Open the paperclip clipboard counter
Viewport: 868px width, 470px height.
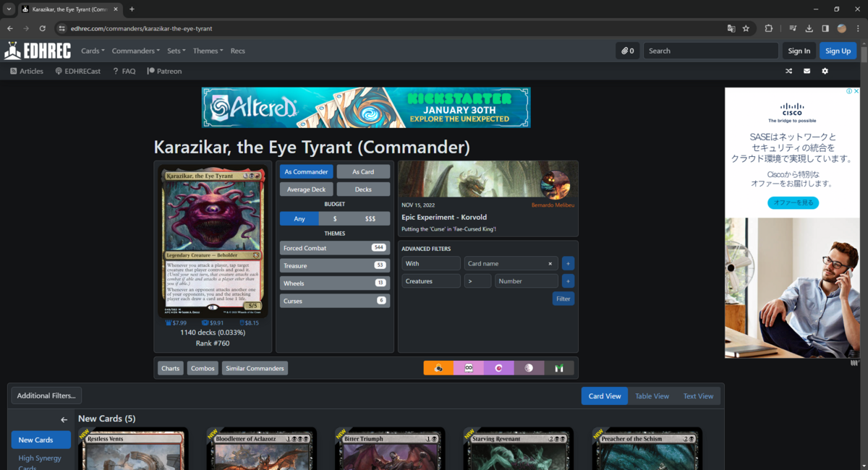[627, 51]
